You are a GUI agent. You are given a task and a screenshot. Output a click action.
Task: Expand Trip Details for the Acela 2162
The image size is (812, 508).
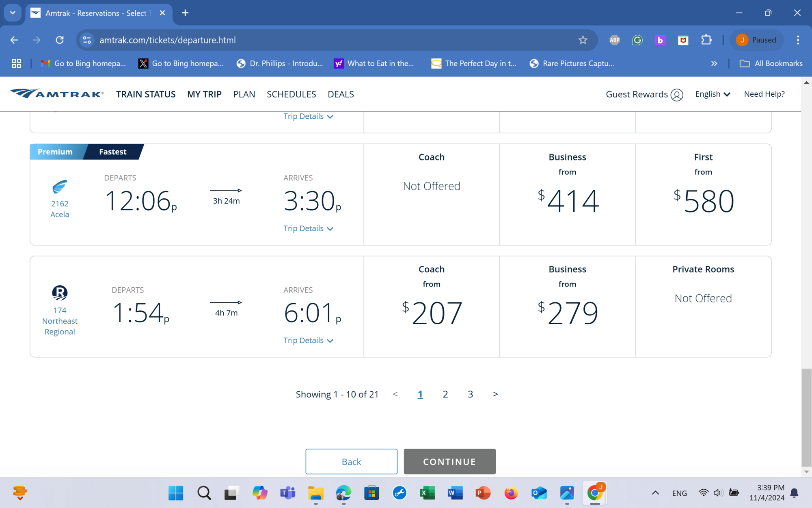(x=308, y=228)
